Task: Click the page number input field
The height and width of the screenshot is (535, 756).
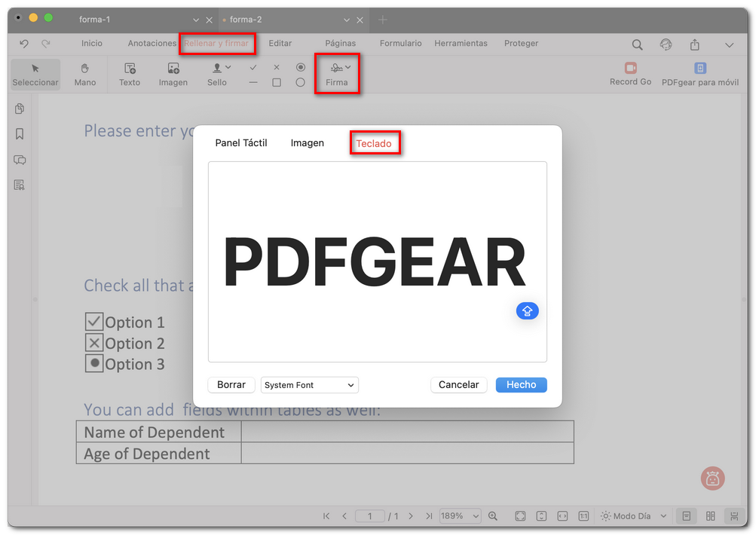Action: (370, 516)
